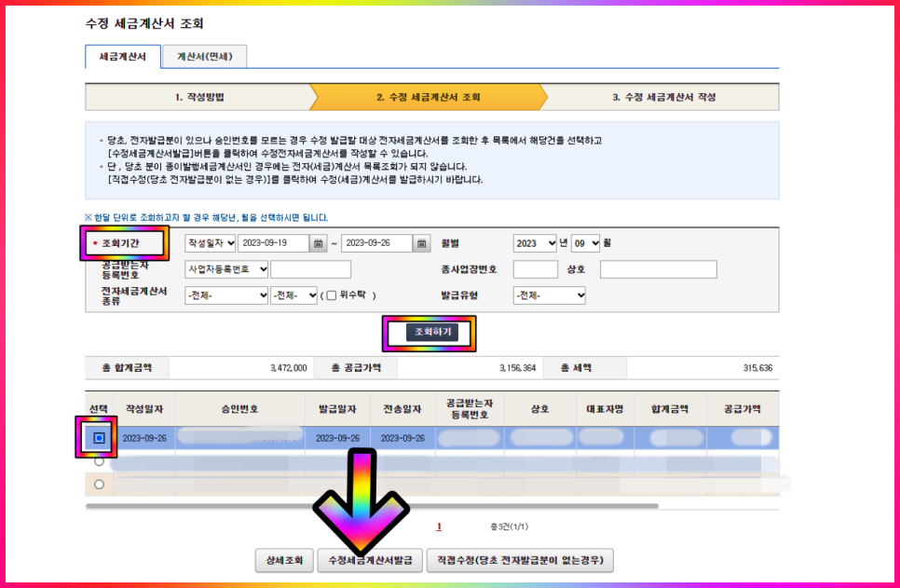
Task: Expand the first 전자세금계산서 종류 -전체- dropdown
Action: pyautogui.click(x=226, y=295)
